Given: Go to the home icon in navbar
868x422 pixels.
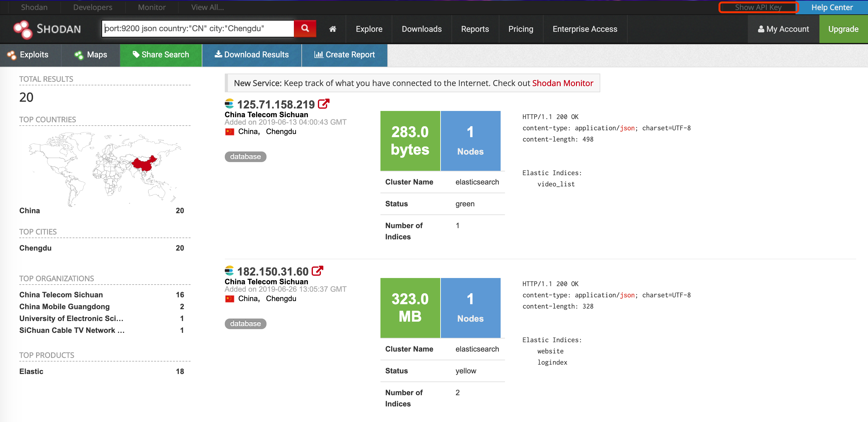Looking at the screenshot, I should tap(333, 29).
